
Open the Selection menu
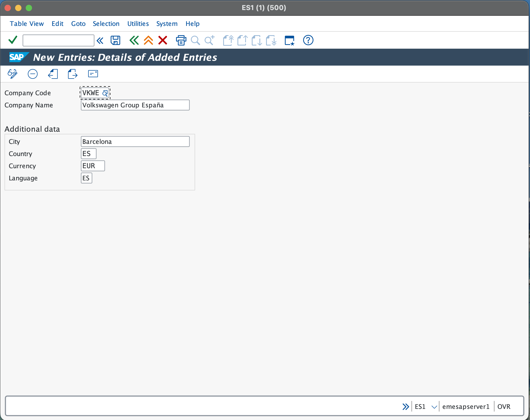point(106,24)
